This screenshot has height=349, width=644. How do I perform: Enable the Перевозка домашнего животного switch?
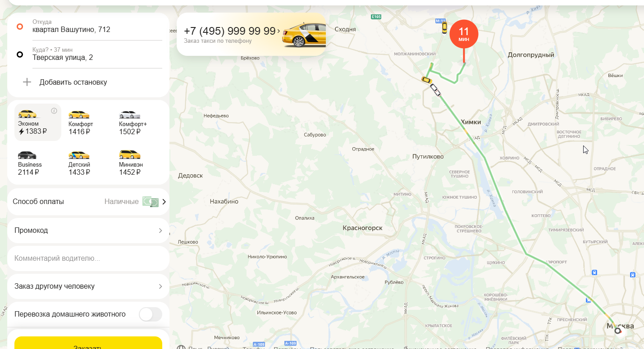coord(151,314)
